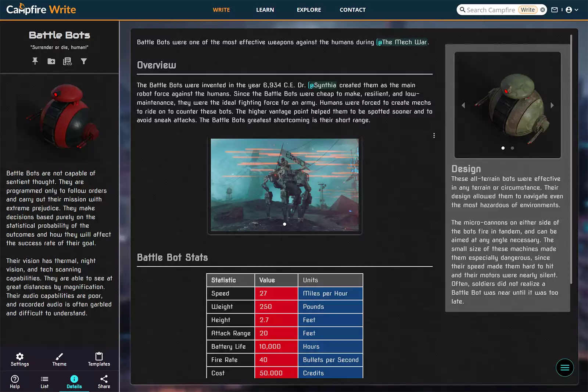This screenshot has height=392, width=588.
Task: Open linked documents for Battle Bots
Action: (x=67, y=61)
